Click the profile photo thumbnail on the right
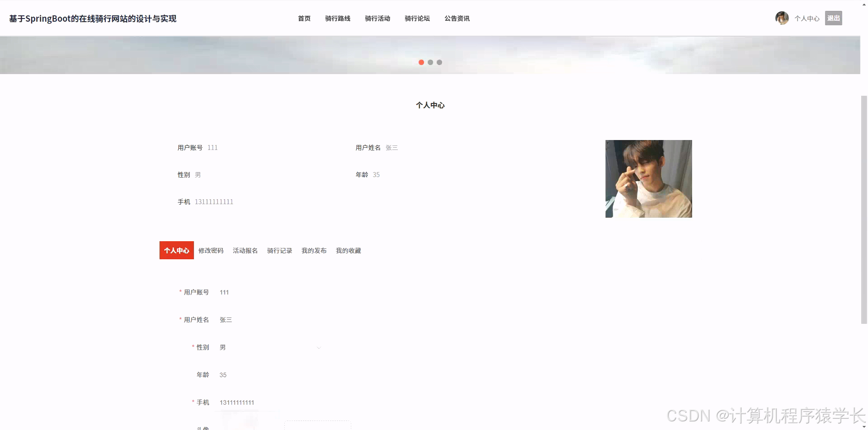868x430 pixels. point(648,178)
